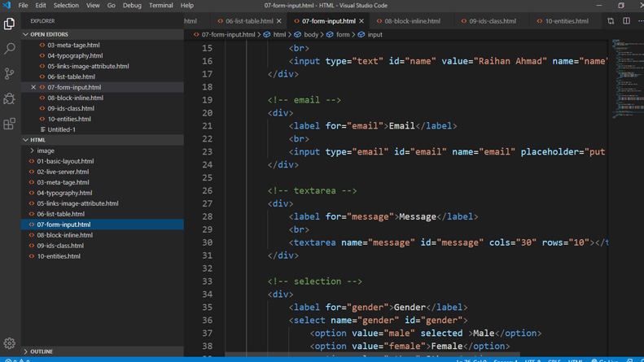644x362 pixels.
Task: Click the EXPLORER panel title
Action: pos(42,21)
